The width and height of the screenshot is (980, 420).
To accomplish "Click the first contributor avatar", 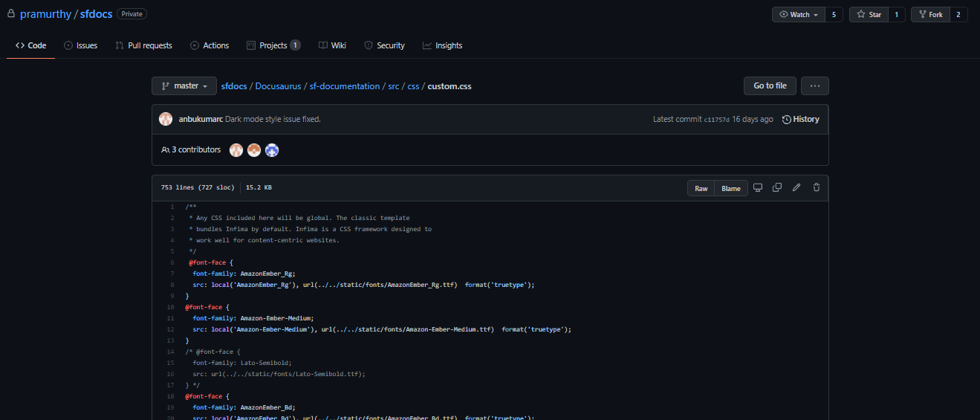I will 236,150.
